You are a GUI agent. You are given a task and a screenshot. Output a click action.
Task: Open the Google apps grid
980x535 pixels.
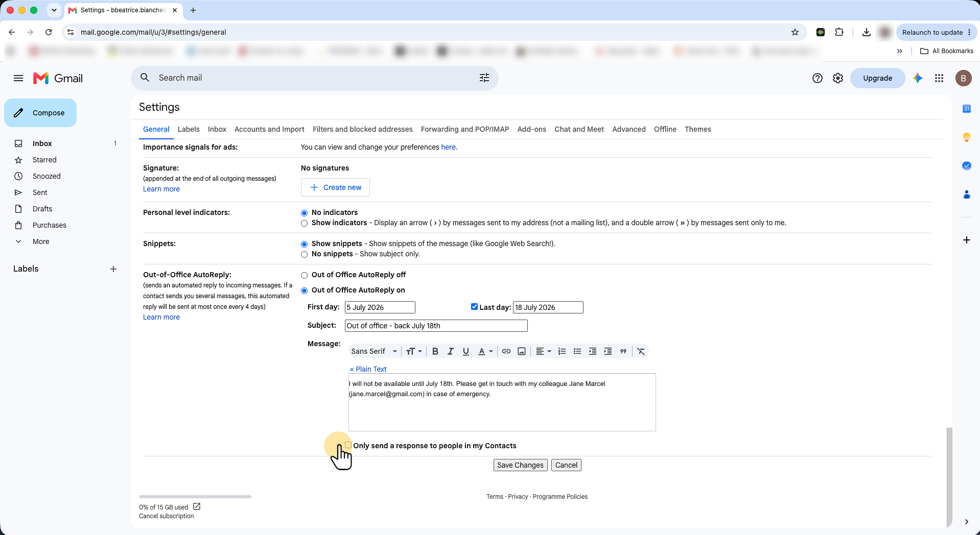(x=939, y=78)
